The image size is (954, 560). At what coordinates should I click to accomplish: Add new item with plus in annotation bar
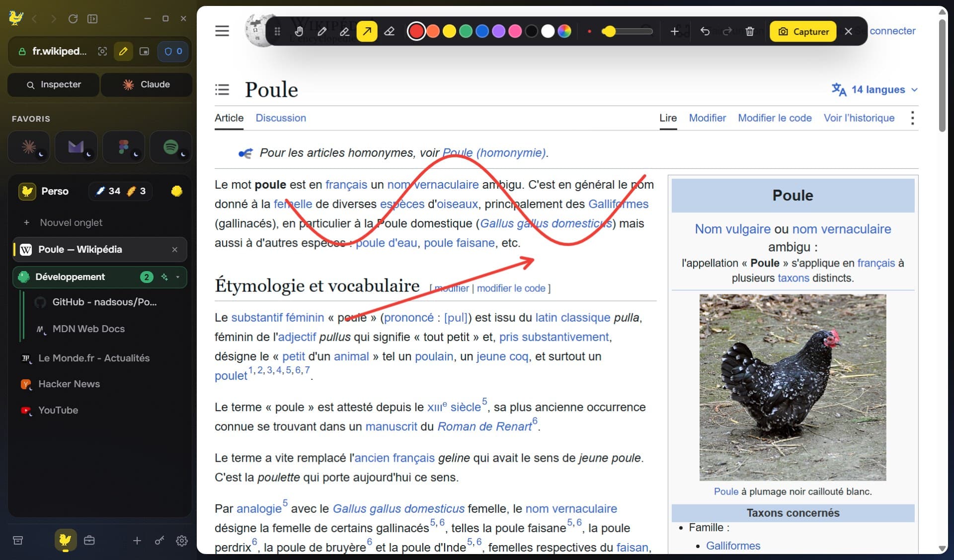coord(674,31)
